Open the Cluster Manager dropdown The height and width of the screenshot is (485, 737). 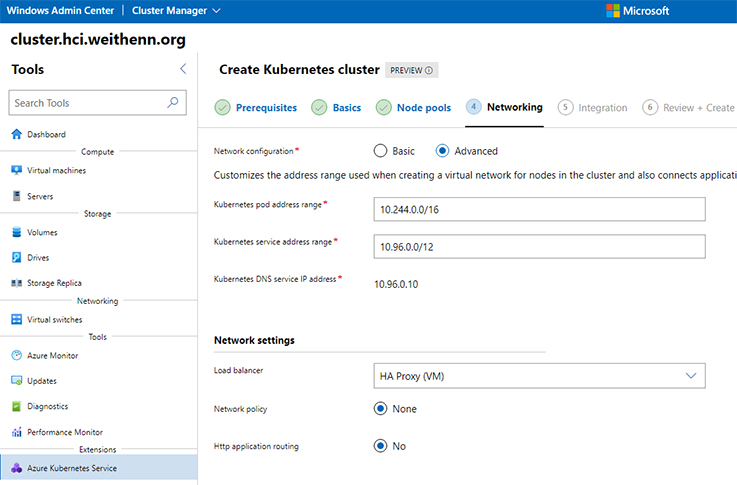(176, 10)
